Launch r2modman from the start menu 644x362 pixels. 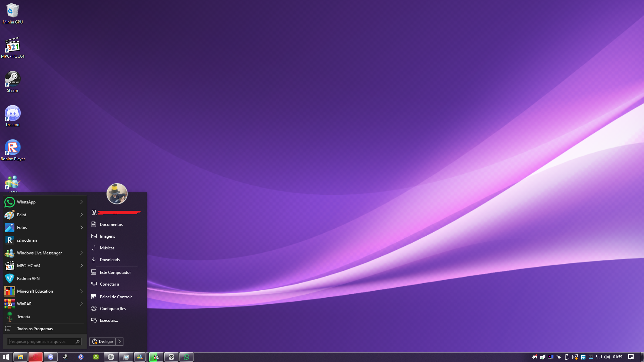(x=27, y=240)
